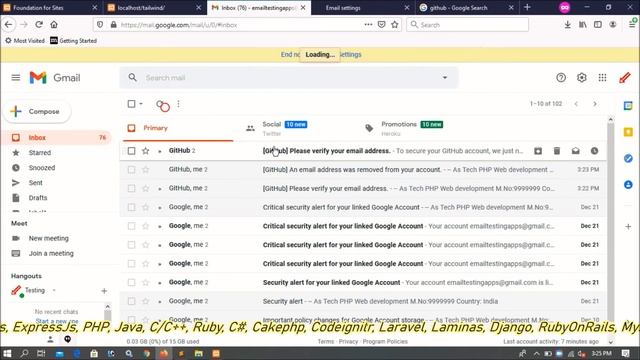Click the Firefox reload page button

39,24
